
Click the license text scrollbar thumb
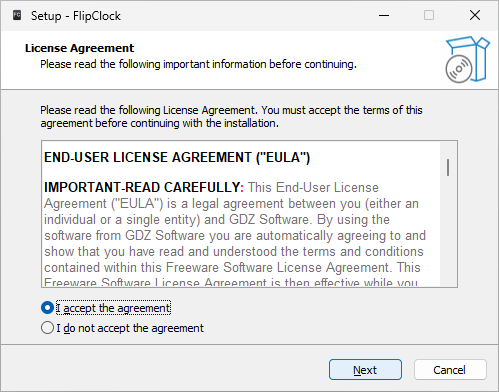coord(448,167)
